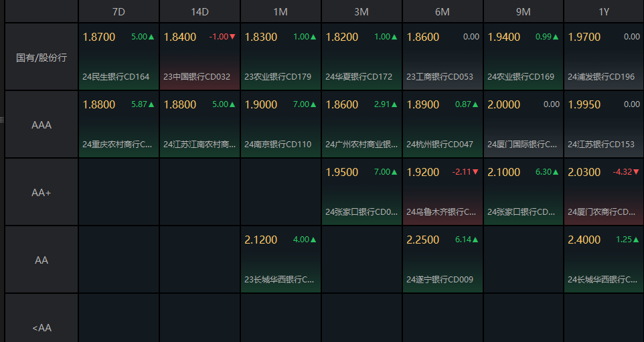Open the 24厦门国际银行 CD cell
The image size is (644, 342).
click(x=524, y=124)
